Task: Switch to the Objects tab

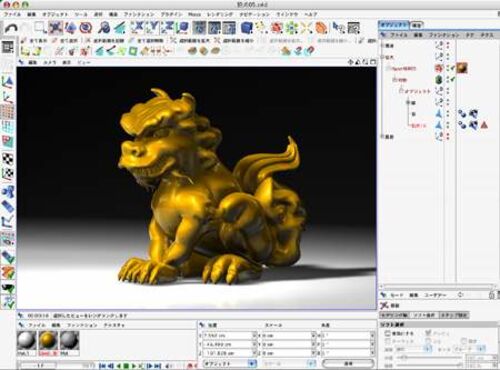Action: 394,25
